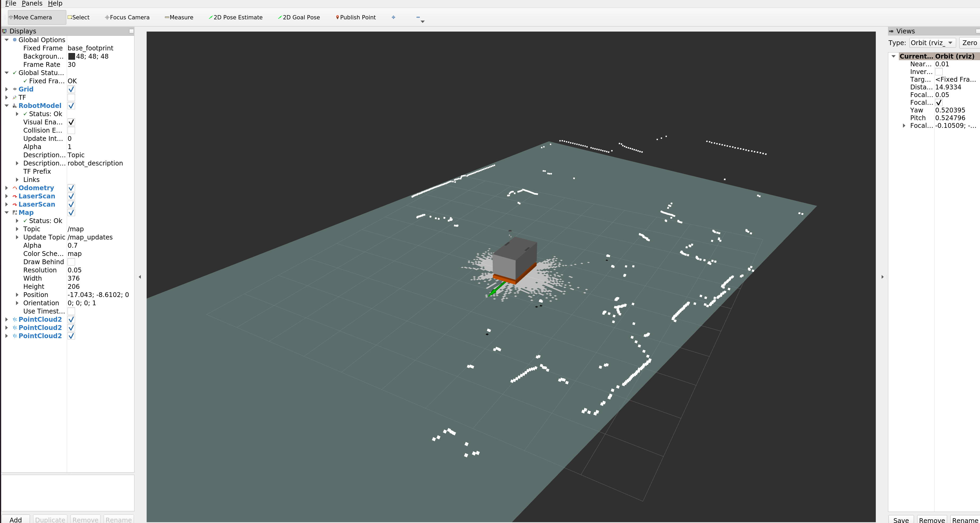Click the plus icon to add a tool
The width and height of the screenshot is (980, 523).
(393, 17)
